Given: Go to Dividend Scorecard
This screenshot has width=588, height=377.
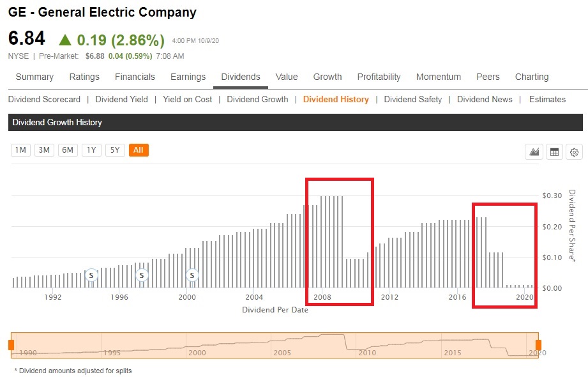Looking at the screenshot, I should (x=44, y=100).
